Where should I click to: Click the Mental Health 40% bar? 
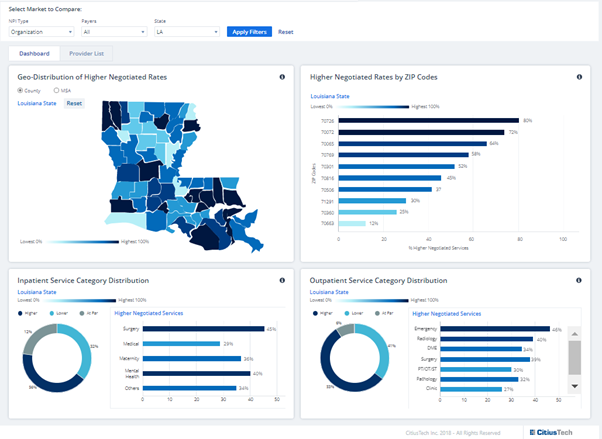point(197,373)
